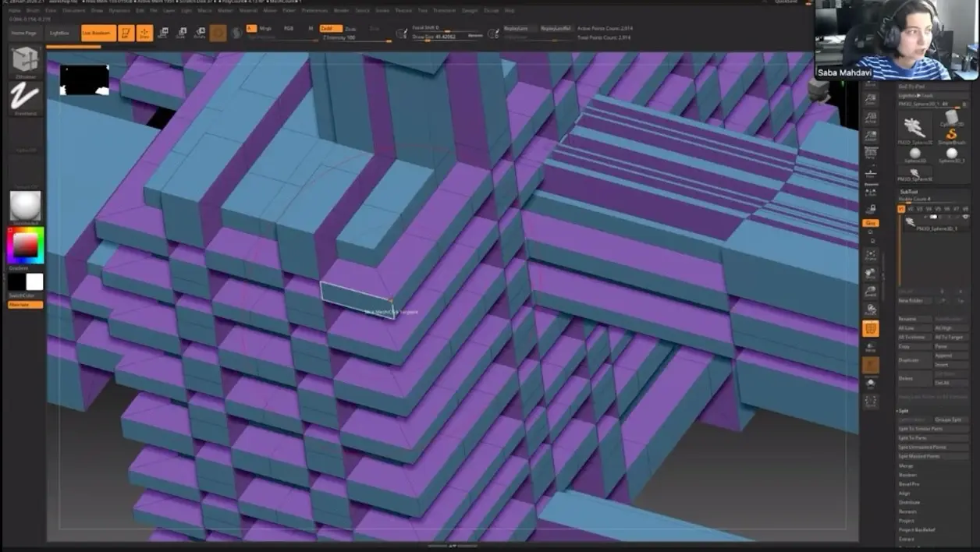980x552 pixels.
Task: Click the Duplicate subtool button
Action: point(914,361)
